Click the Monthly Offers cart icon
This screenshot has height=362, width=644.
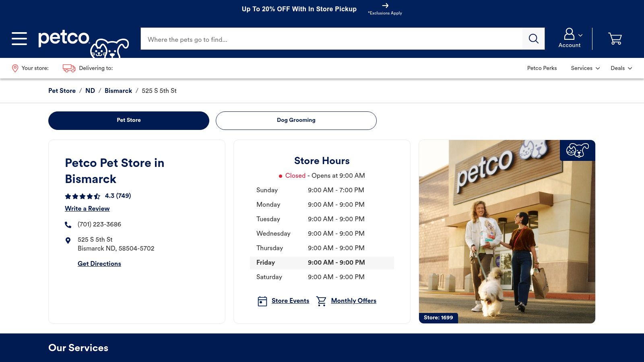pos(321,301)
